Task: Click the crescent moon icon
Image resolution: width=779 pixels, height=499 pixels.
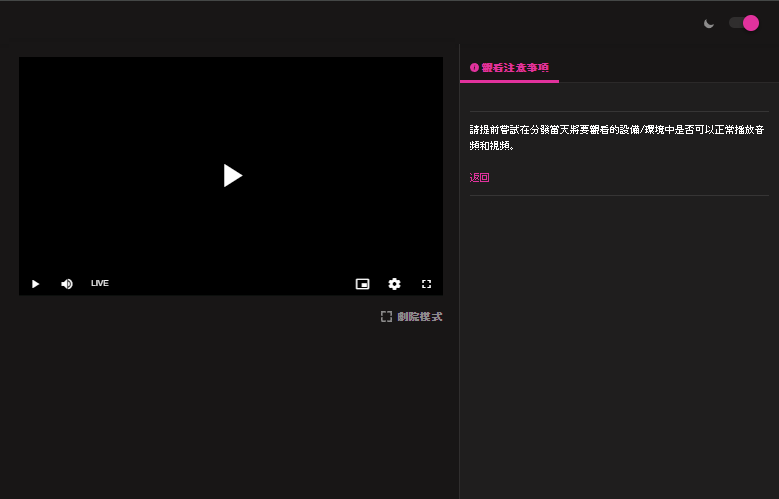Action: click(x=709, y=23)
